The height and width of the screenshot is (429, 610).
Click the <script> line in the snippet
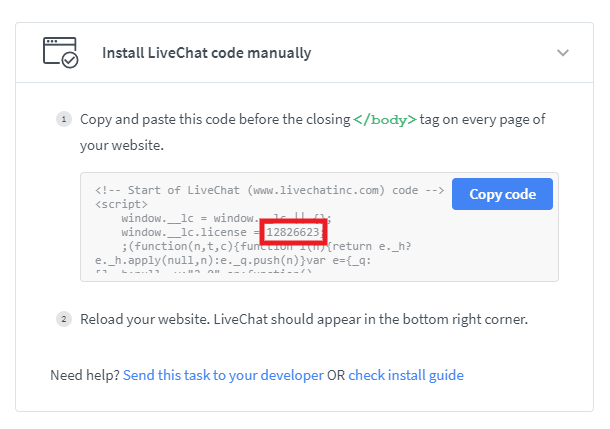121,204
